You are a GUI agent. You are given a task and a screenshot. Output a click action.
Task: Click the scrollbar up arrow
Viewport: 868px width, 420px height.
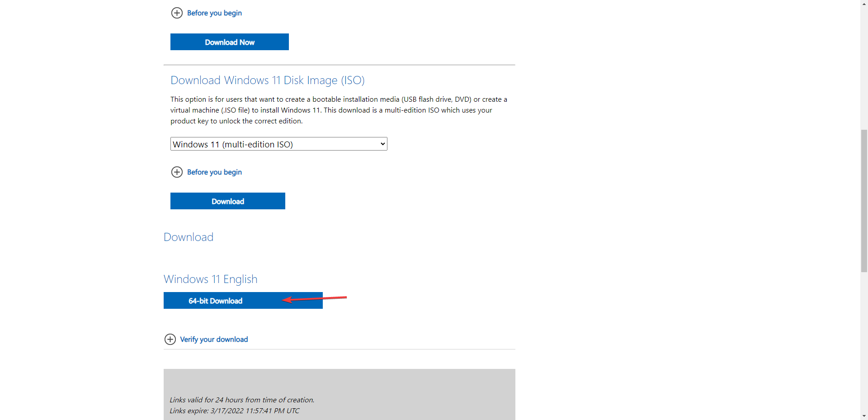[864, 4]
